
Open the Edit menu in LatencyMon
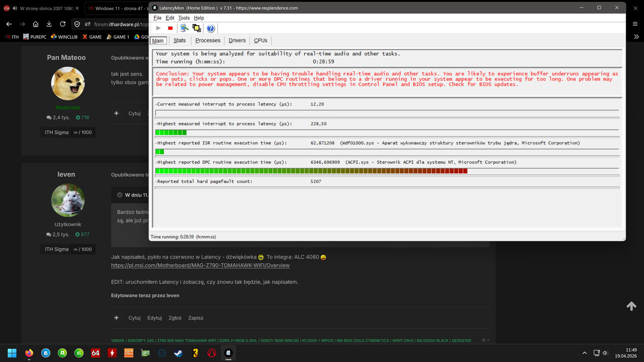[170, 18]
